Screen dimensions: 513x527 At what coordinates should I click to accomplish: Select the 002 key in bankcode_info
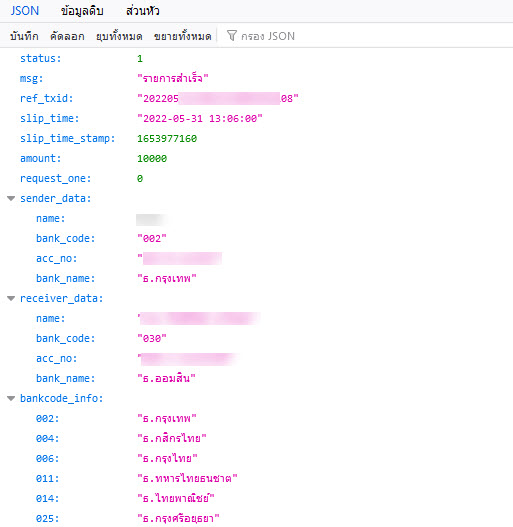tap(47, 418)
